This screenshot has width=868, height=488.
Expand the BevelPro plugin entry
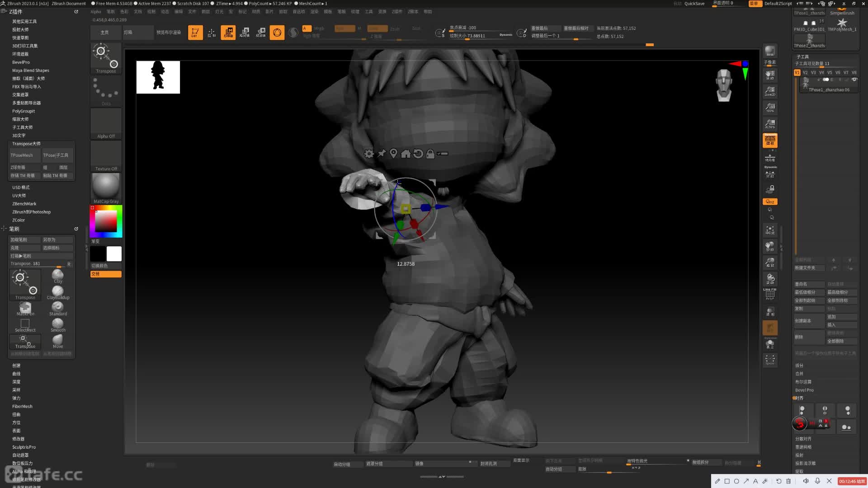[21, 62]
